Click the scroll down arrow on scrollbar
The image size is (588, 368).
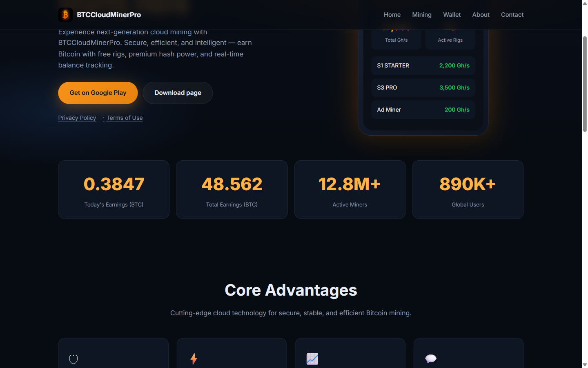tap(585, 365)
